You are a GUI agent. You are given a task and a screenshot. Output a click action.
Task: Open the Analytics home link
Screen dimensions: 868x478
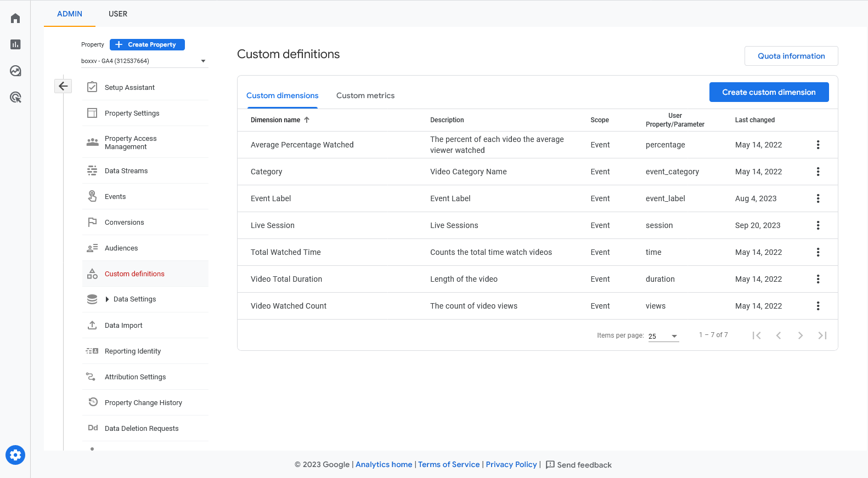point(384,464)
